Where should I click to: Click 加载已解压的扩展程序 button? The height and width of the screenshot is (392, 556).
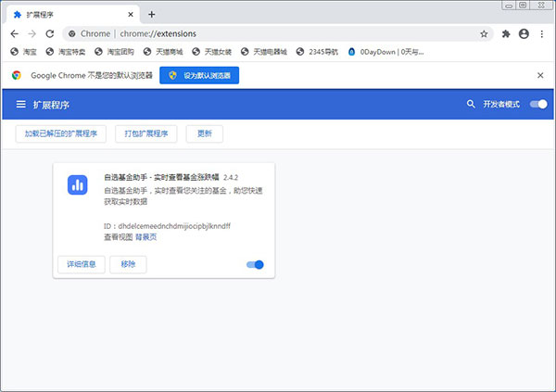(x=60, y=133)
